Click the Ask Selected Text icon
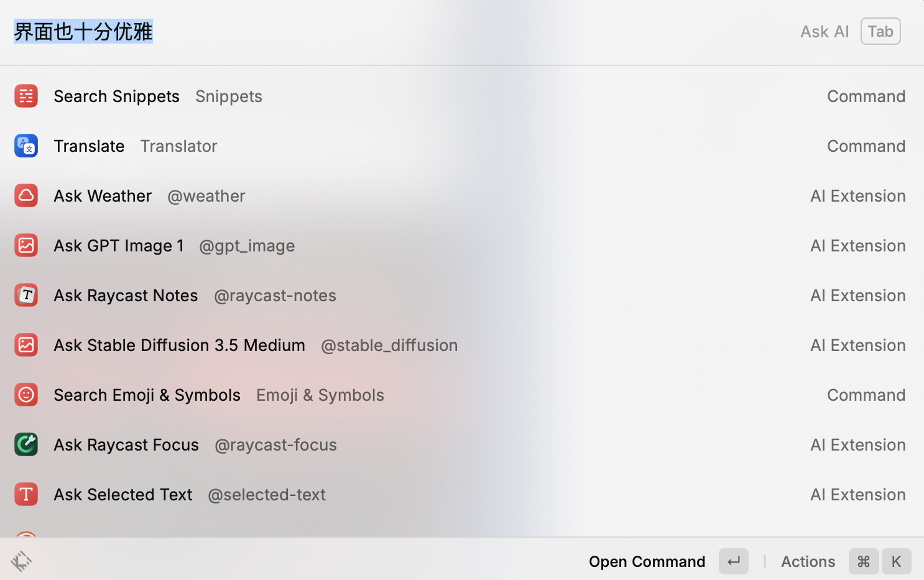Screen dimensions: 924x580 (x=26, y=495)
